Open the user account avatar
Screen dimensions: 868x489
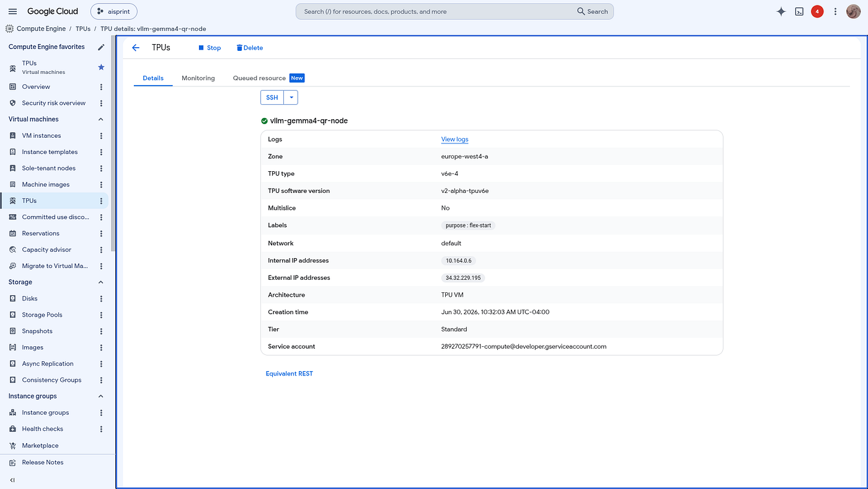(853, 11)
